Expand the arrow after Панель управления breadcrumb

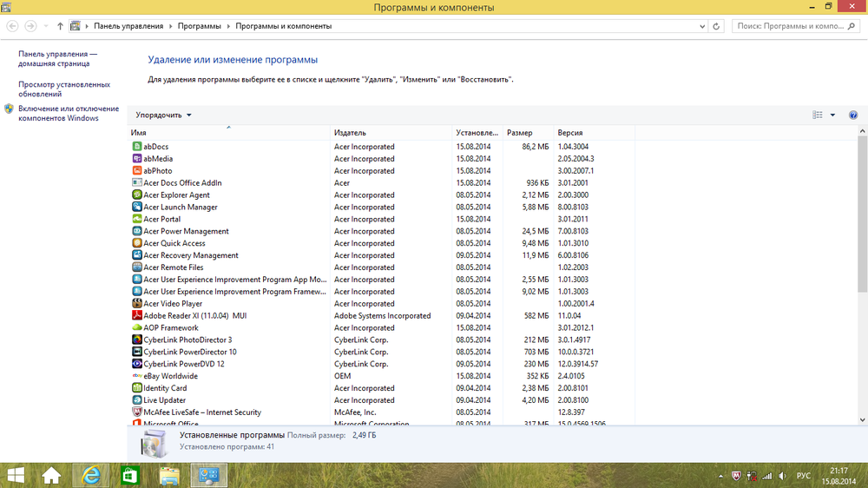tap(170, 26)
